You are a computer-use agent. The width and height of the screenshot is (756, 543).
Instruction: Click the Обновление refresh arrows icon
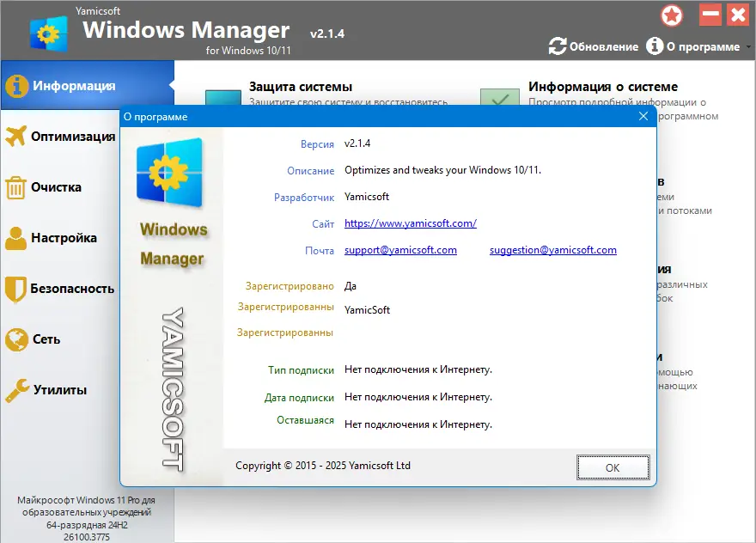(x=558, y=46)
